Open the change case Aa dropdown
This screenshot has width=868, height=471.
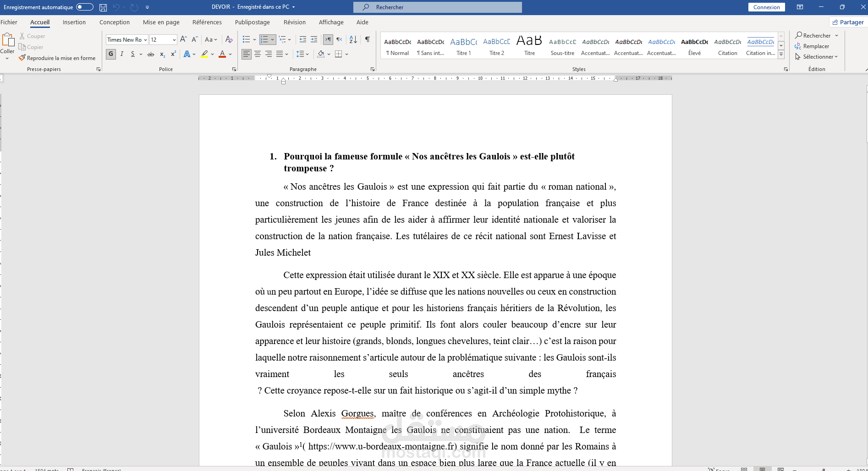211,39
